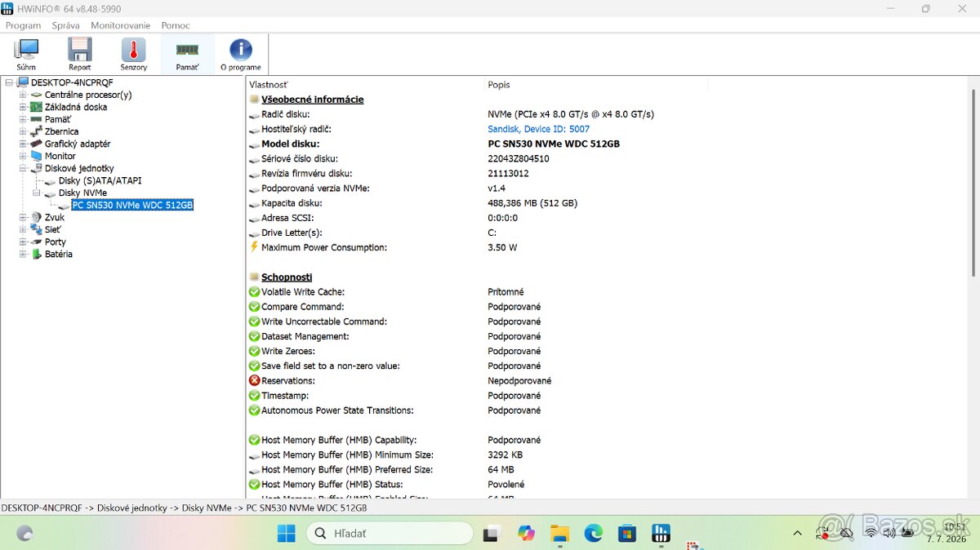Click the green check icon beside Volatile Write Cache

click(254, 292)
